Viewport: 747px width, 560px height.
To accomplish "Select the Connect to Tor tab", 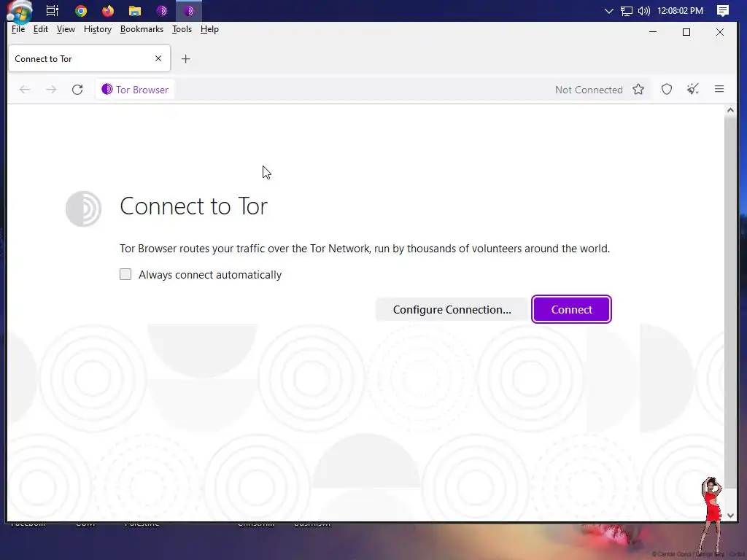I will tap(89, 58).
